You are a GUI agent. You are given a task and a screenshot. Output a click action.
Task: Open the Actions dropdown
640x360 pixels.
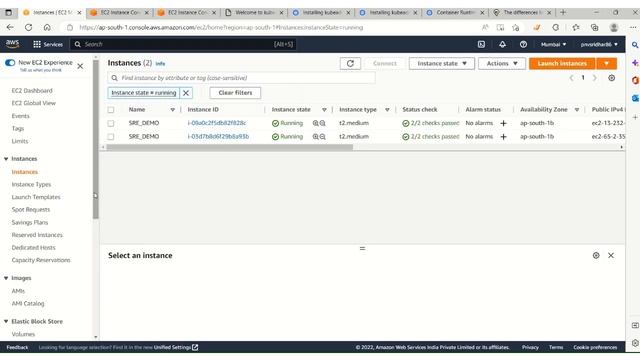502,63
